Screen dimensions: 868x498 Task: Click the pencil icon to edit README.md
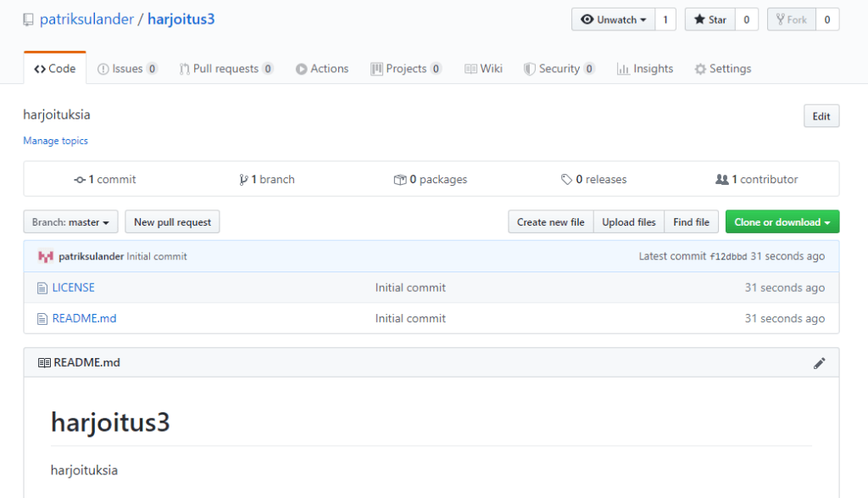click(819, 363)
